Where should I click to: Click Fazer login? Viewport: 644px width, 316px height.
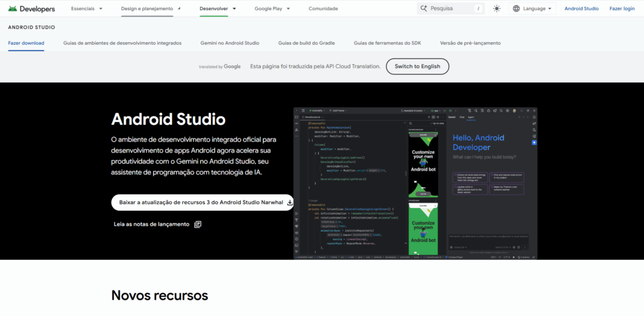click(x=622, y=8)
